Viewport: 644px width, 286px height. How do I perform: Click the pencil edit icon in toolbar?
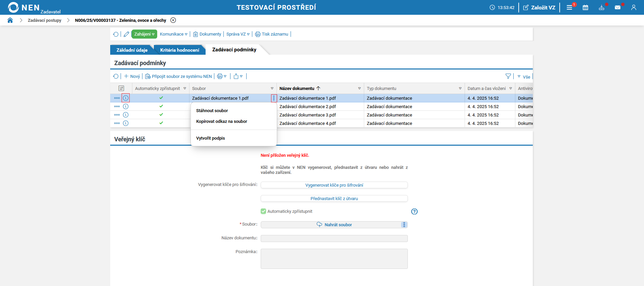(126, 34)
